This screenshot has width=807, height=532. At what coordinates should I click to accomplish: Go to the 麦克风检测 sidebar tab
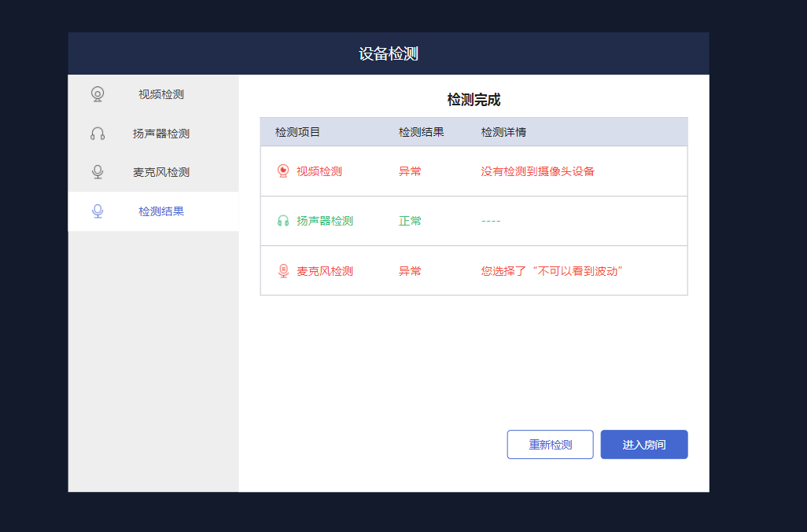click(x=160, y=172)
